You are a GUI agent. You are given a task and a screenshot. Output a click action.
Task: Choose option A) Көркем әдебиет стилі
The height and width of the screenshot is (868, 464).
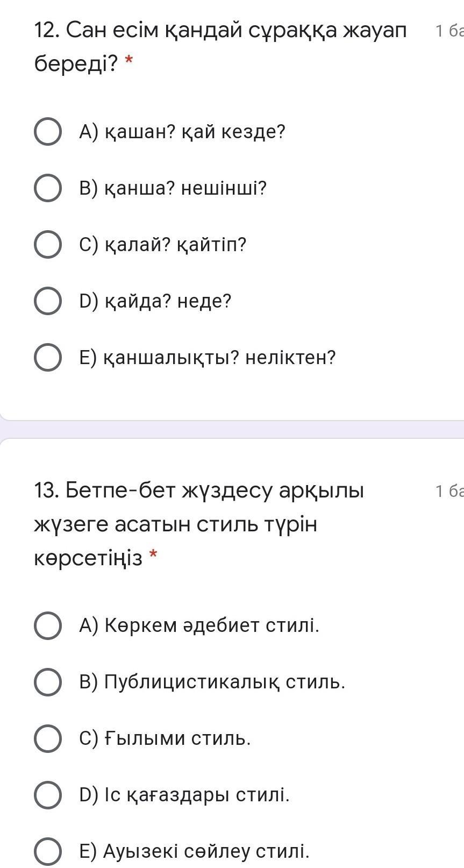47,625
